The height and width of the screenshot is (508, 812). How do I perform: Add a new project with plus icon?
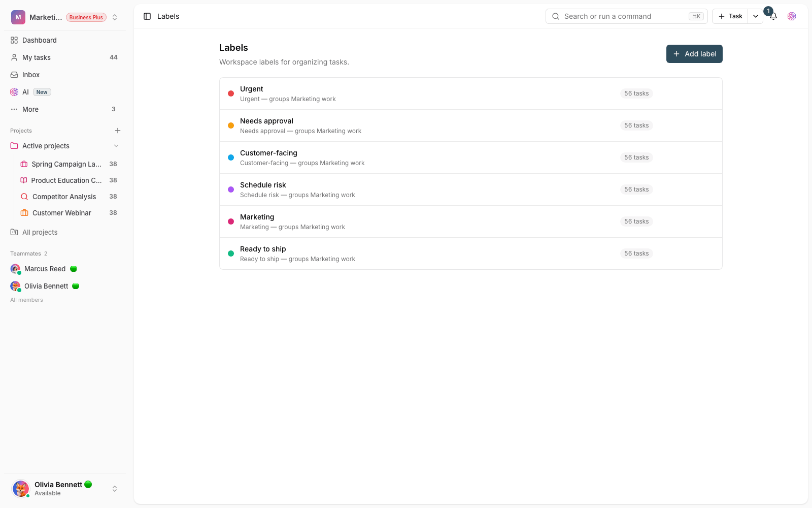tap(118, 131)
